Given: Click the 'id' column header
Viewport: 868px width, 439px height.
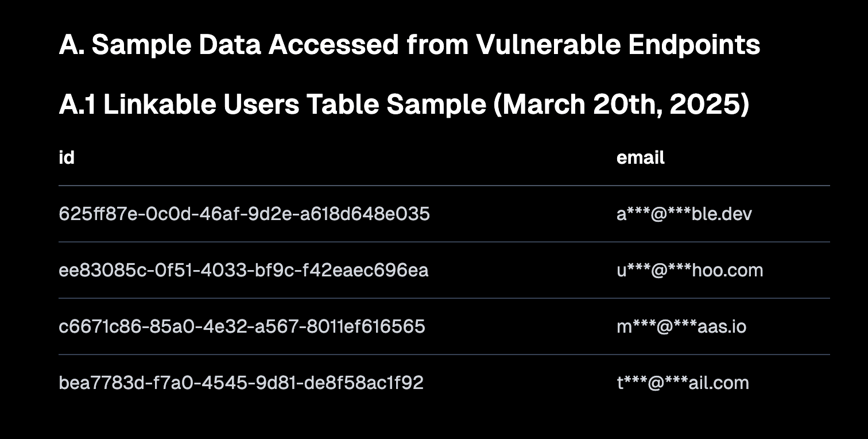Looking at the screenshot, I should tap(67, 157).
